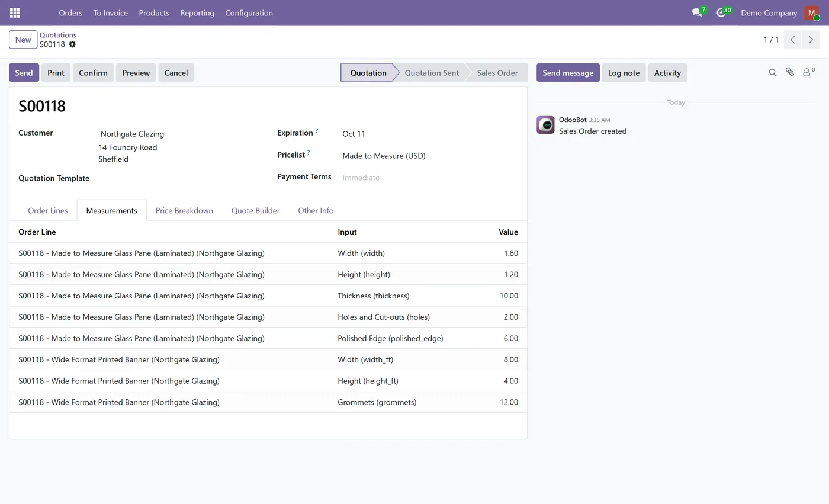Click the OdooBot avatar image

coord(545,125)
